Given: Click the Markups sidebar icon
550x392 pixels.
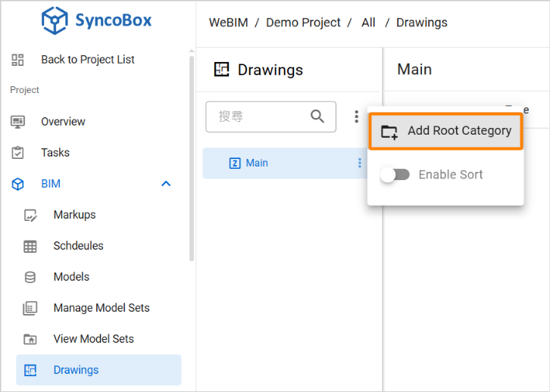Looking at the screenshot, I should (30, 215).
